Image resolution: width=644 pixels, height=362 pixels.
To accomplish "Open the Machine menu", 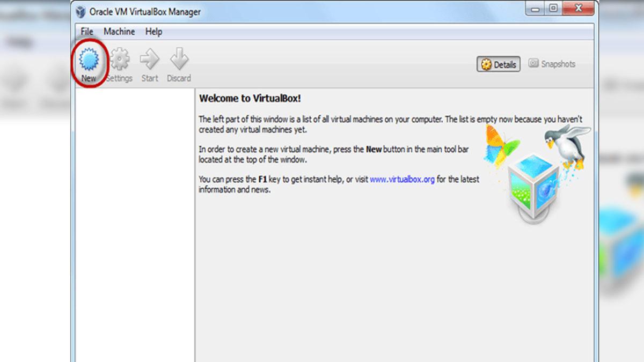I will 119,32.
